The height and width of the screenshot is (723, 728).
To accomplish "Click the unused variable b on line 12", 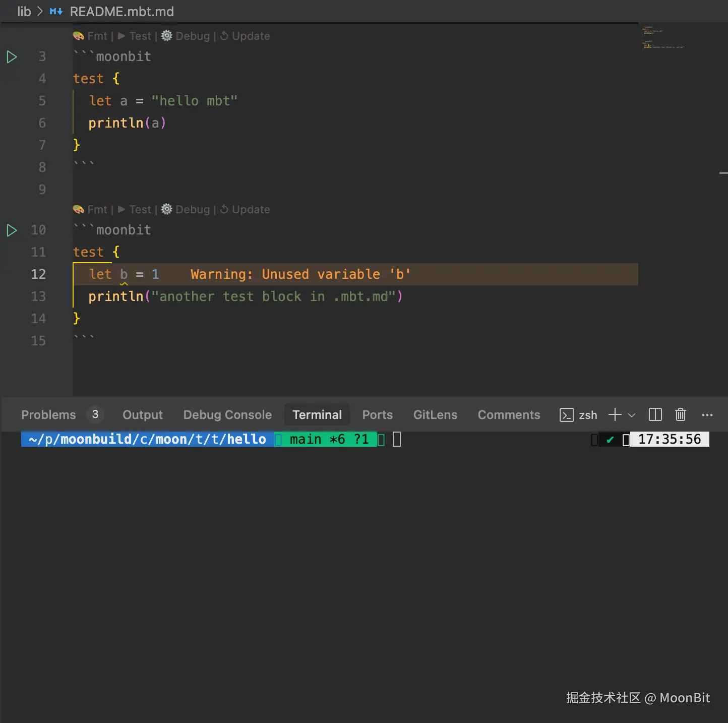I will click(124, 274).
